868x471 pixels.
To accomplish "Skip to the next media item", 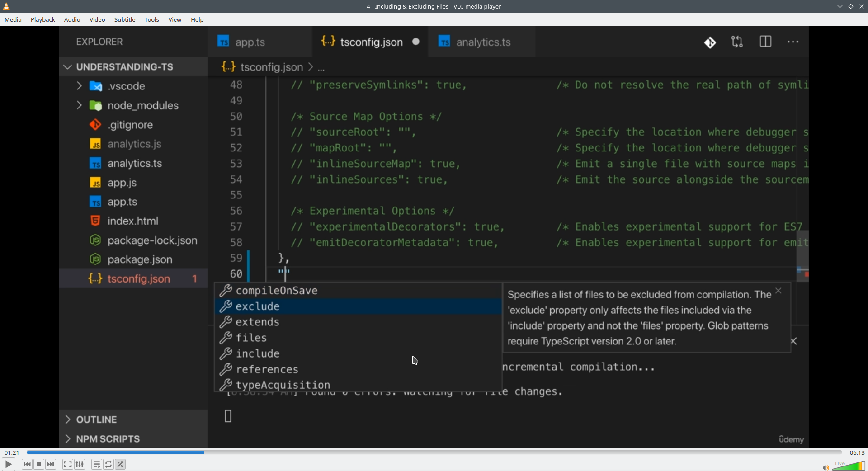I will (51, 464).
